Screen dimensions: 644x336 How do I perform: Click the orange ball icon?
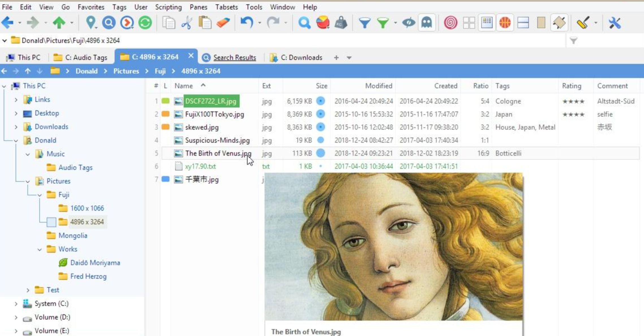tap(505, 22)
